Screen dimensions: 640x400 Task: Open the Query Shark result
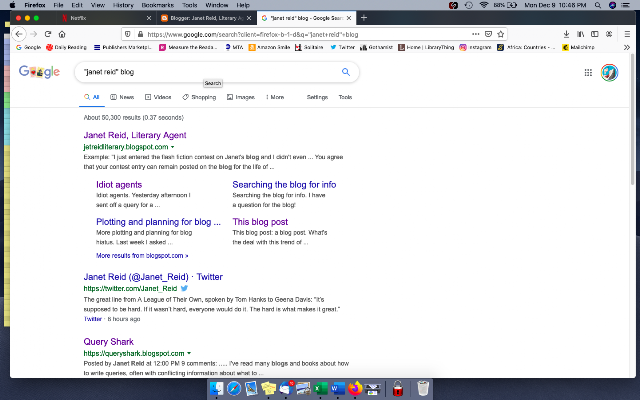tap(109, 342)
